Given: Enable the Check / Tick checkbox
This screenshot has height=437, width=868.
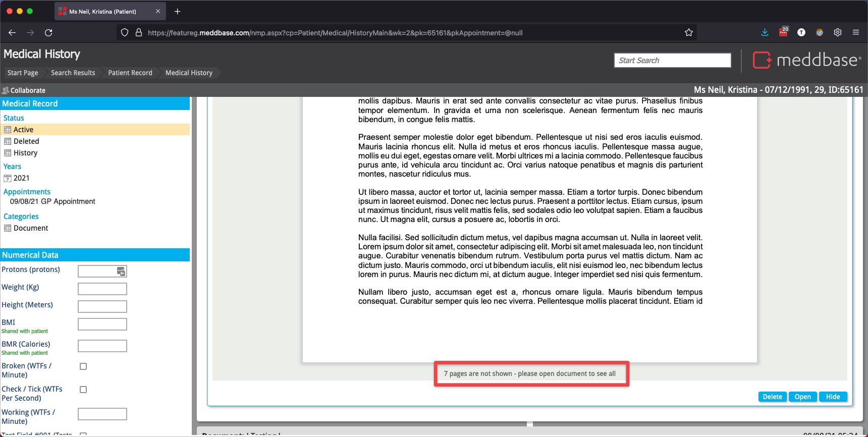Looking at the screenshot, I should tap(83, 390).
